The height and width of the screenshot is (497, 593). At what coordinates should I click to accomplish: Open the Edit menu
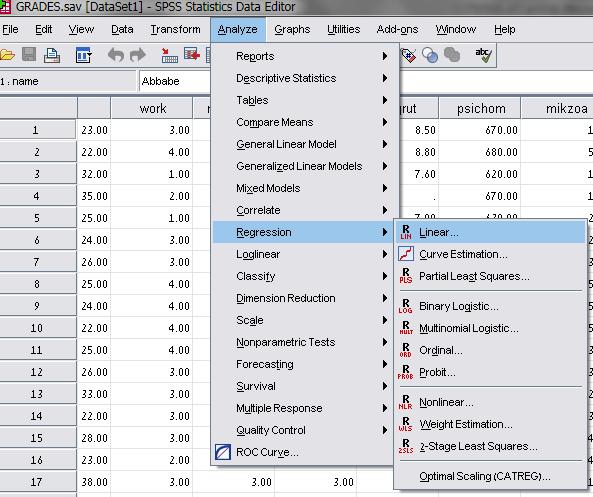click(43, 30)
